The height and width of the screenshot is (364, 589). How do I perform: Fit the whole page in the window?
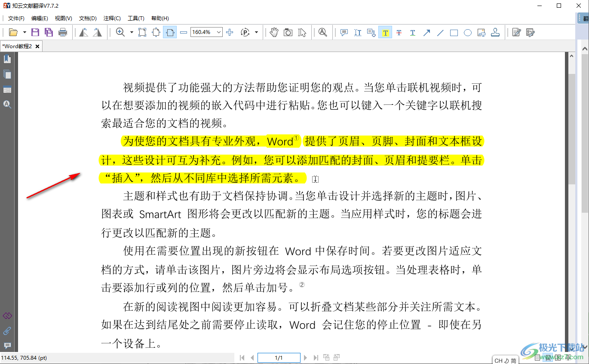coord(156,32)
